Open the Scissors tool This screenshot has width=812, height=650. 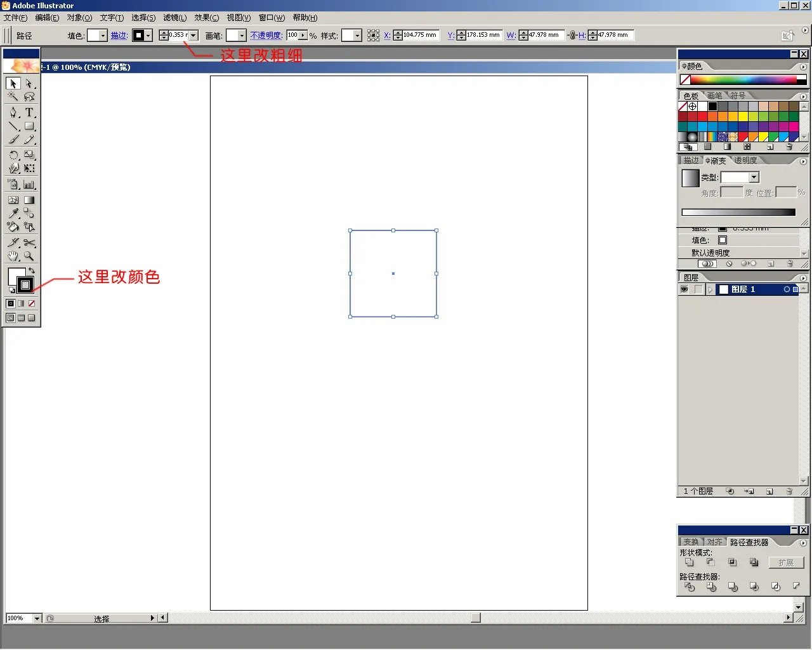click(x=29, y=243)
